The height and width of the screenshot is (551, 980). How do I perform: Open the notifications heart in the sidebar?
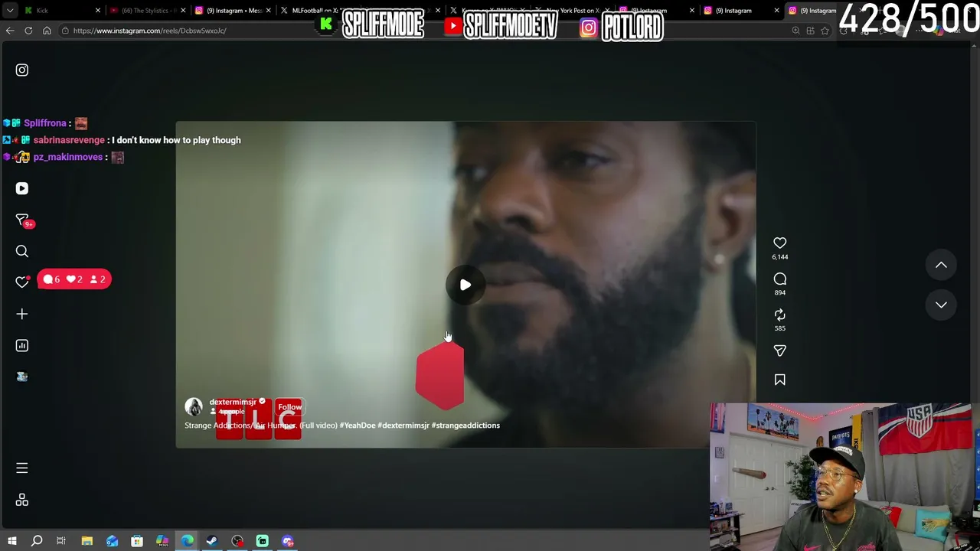point(22,282)
